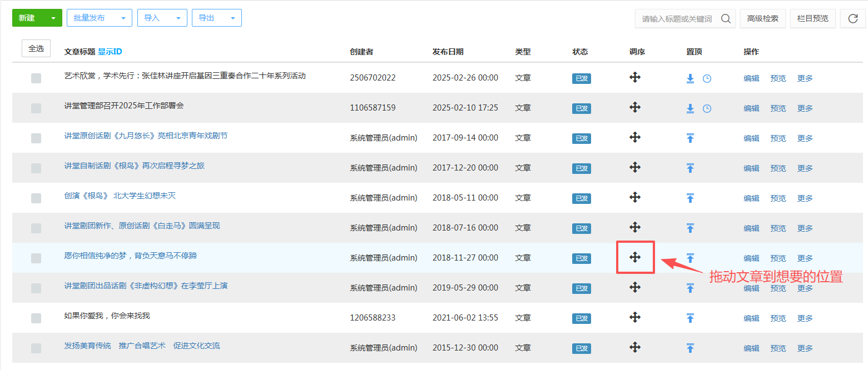This screenshot has height=370, width=868.
Task: Expand the green 新建 dropdown arrow
Action: 53,18
